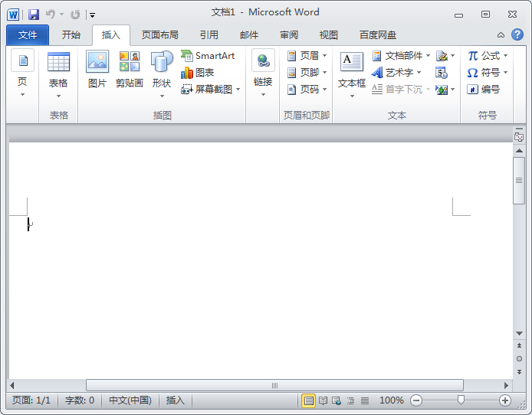Switch to web layout view
Image resolution: width=532 pixels, height=415 pixels.
coord(337,400)
